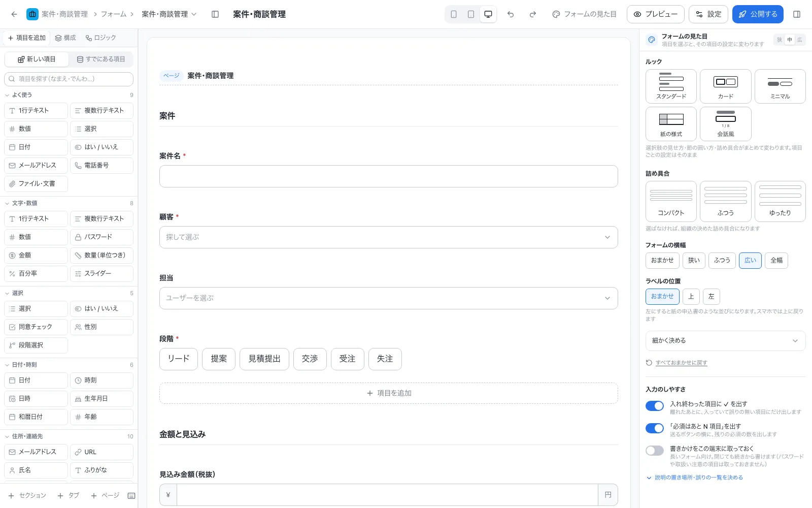Image resolution: width=812 pixels, height=508 pixels.
Task: Select ゆったり density
Action: [x=780, y=201]
